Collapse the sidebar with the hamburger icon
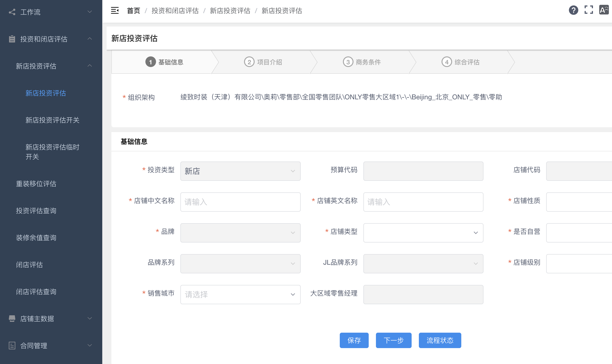Image resolution: width=612 pixels, height=364 pixels. pyautogui.click(x=115, y=11)
